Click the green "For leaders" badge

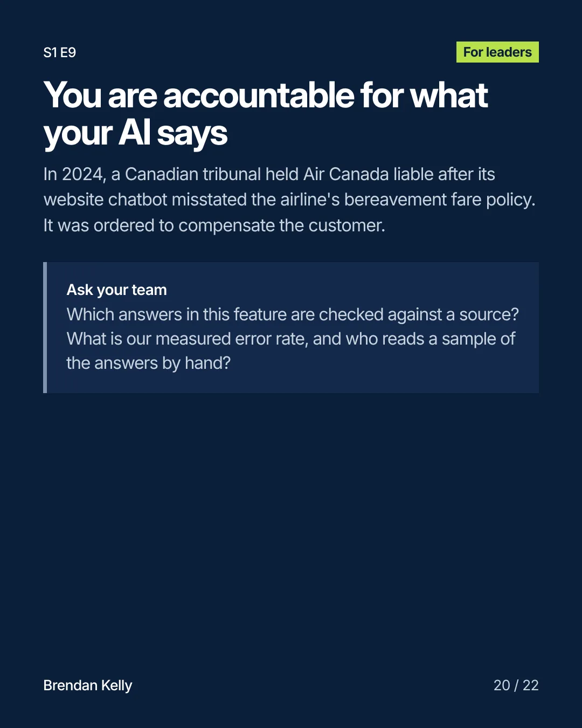tap(497, 52)
